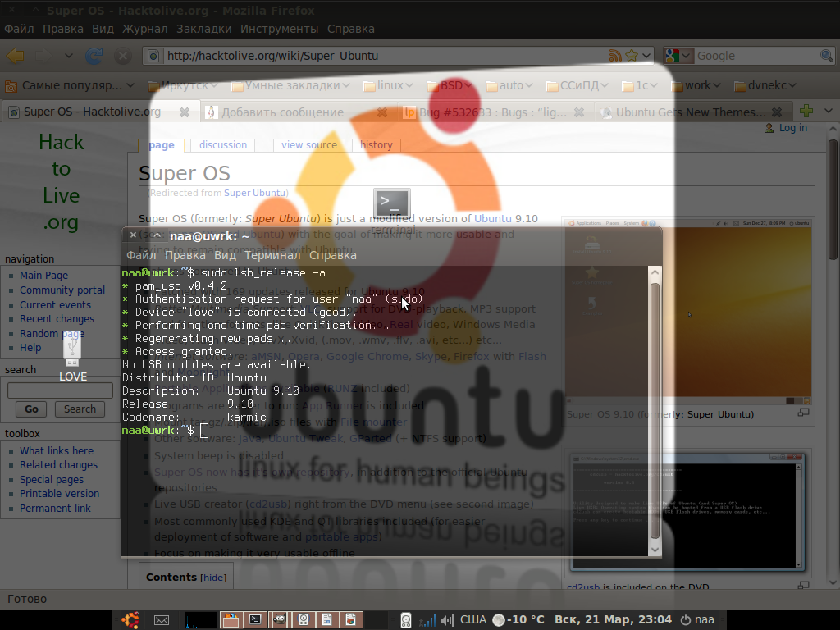Expand the work bookmarks folder

(x=696, y=85)
